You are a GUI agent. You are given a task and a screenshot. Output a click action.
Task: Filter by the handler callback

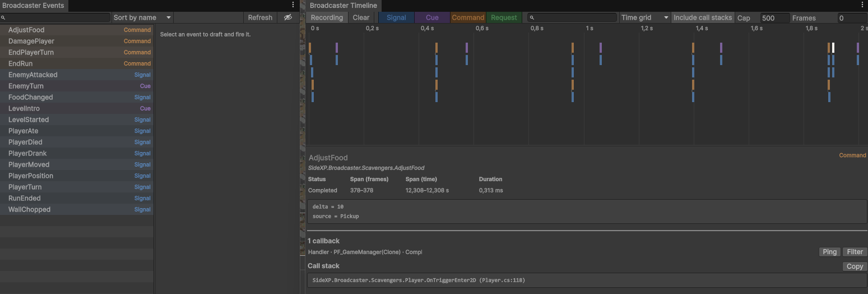855,252
